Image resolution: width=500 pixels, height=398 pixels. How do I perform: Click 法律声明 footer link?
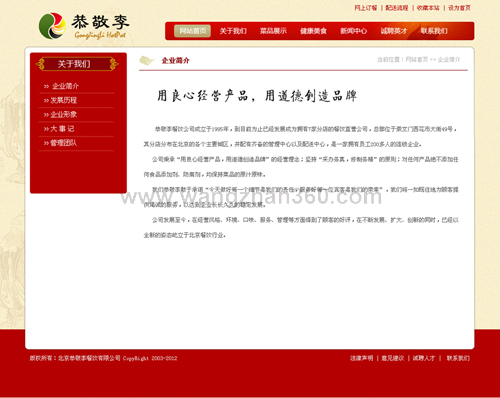point(362,358)
